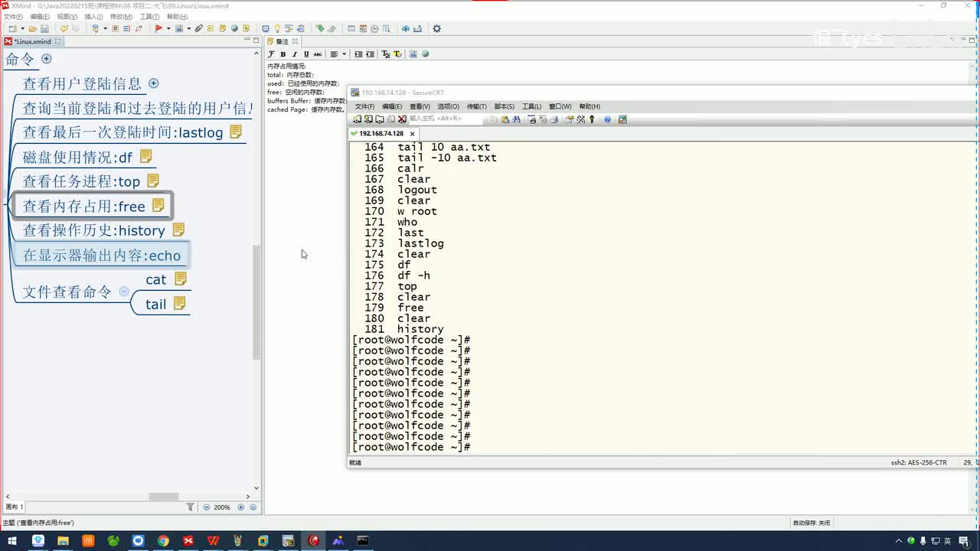Viewport: 980px width, 551px height.
Task: Click the XMind attachment paperclip icon
Action: click(x=198, y=29)
